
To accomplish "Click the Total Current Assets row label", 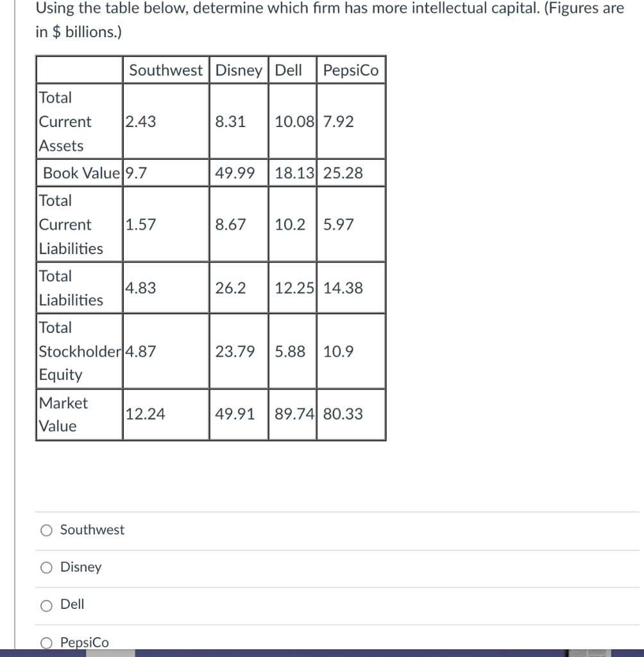I will [x=64, y=121].
